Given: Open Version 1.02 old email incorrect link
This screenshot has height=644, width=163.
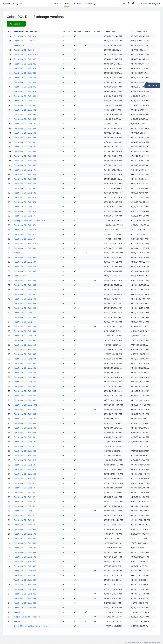Looking at the screenshot, I should [27, 617].
